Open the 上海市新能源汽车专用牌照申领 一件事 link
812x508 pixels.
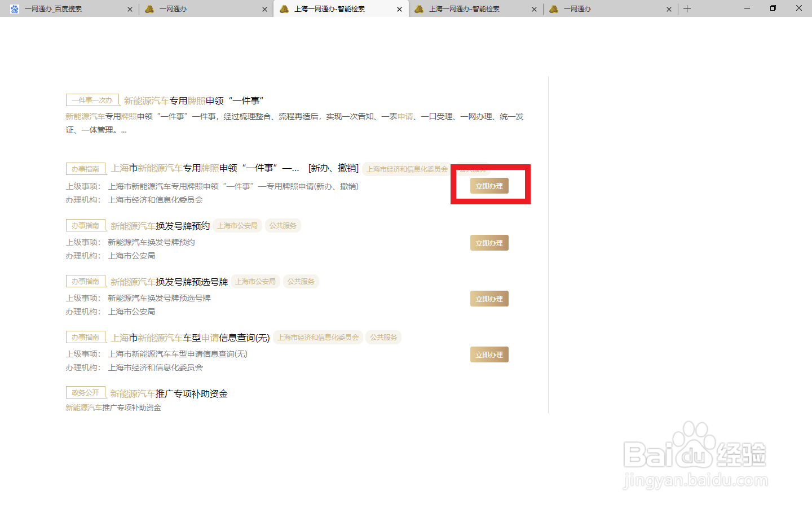coord(203,168)
